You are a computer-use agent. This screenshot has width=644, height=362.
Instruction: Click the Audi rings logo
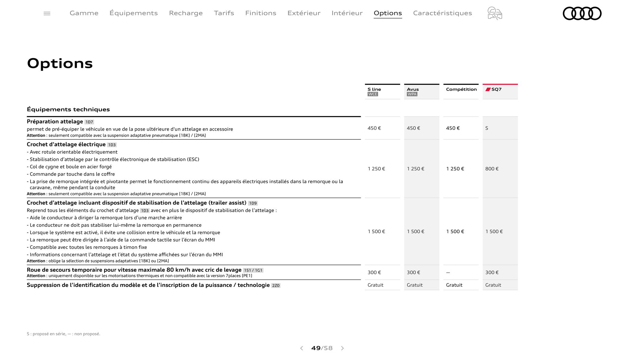[x=582, y=13]
